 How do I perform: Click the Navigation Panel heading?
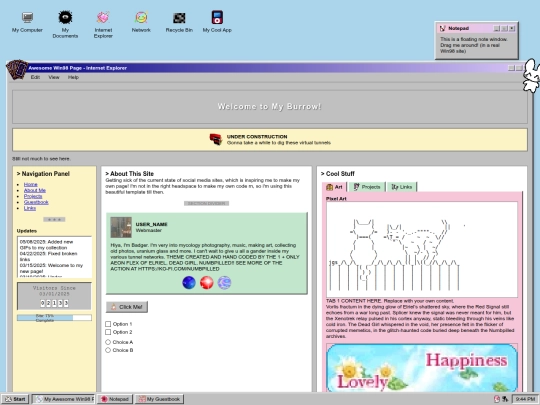point(43,174)
